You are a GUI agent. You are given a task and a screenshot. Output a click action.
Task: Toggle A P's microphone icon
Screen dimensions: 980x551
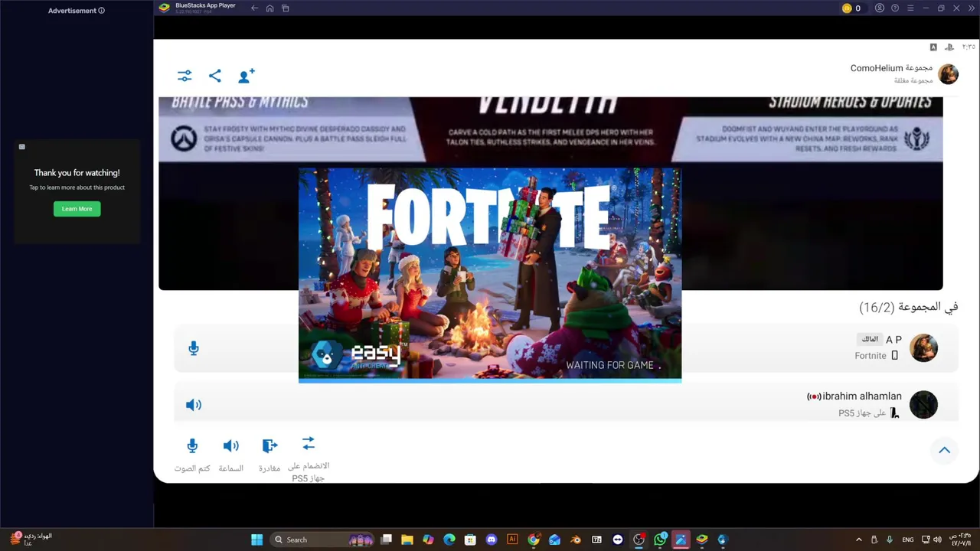(194, 348)
